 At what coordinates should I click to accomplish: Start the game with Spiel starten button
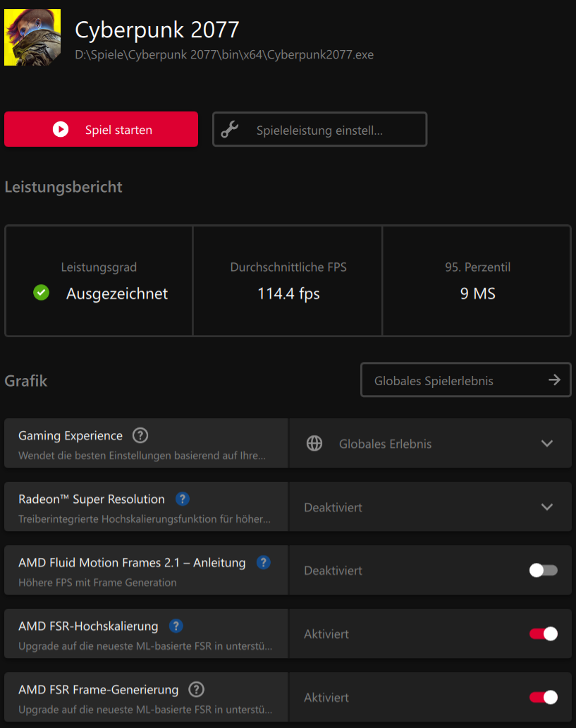[102, 129]
